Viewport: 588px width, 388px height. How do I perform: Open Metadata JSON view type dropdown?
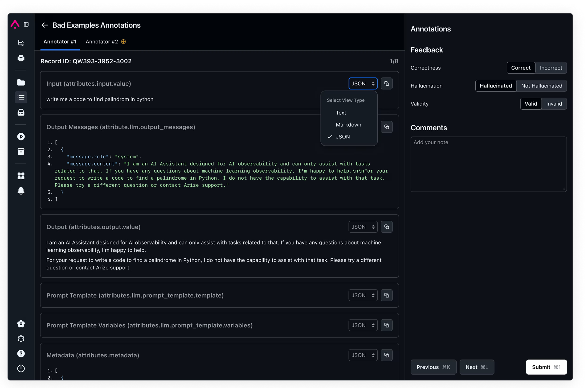pyautogui.click(x=363, y=355)
